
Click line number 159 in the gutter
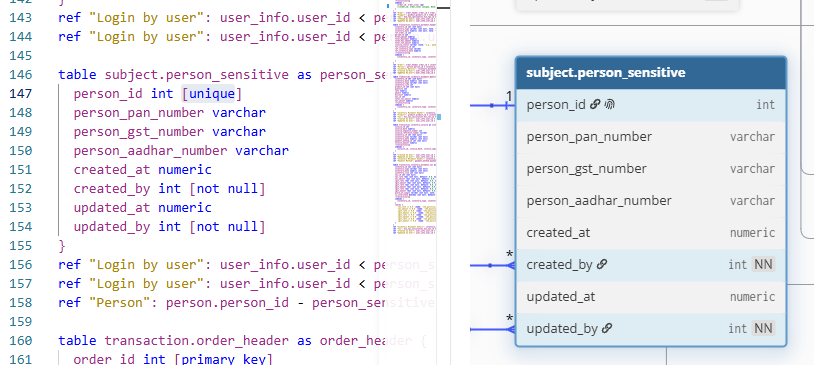pyautogui.click(x=21, y=321)
